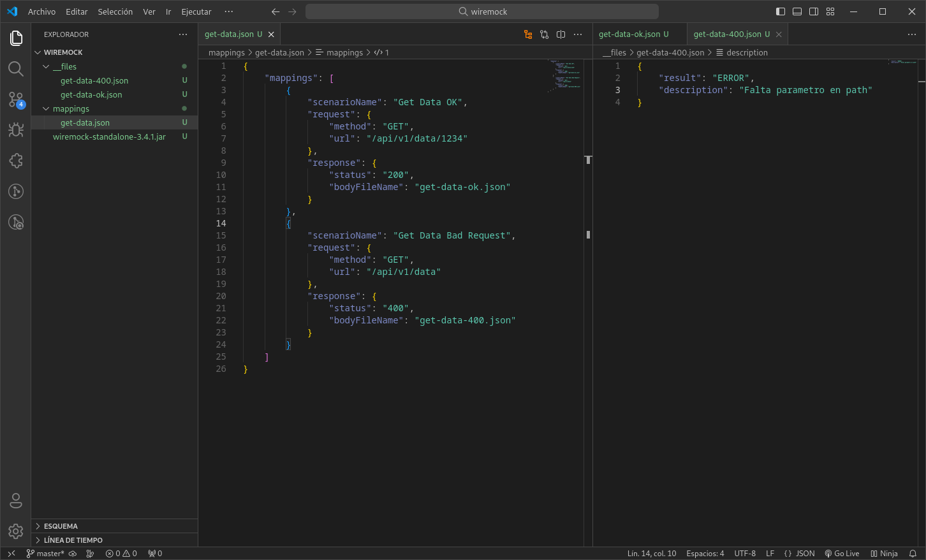Click the master branch indicator
This screenshot has width=926, height=560.
pos(46,554)
